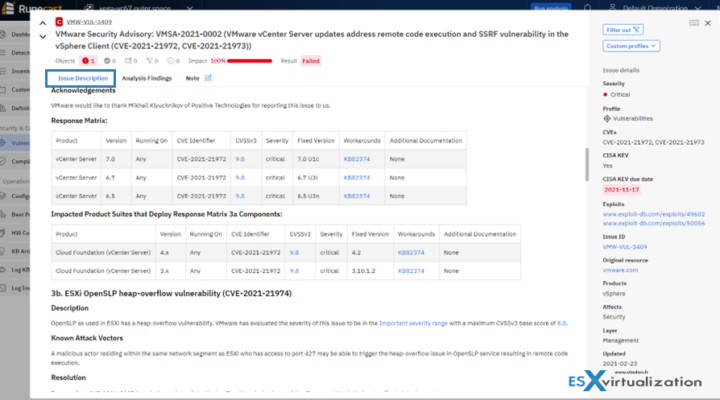
Task: Edit the note using the pencil icon
Action: pyautogui.click(x=208, y=78)
